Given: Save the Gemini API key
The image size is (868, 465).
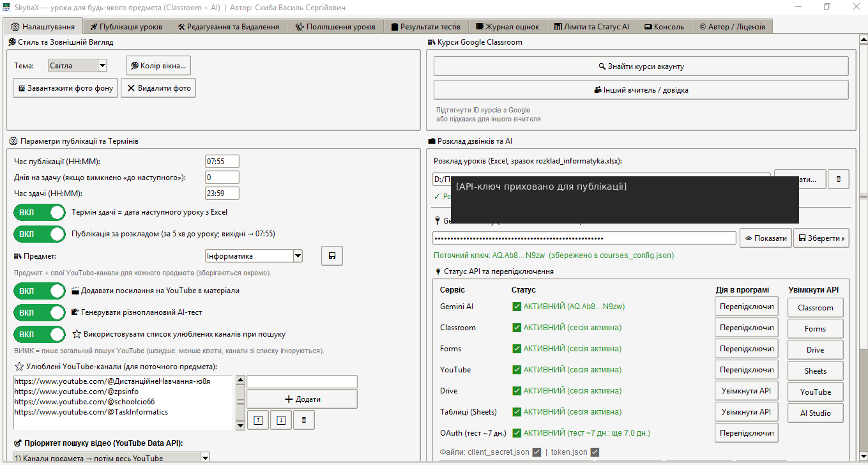Looking at the screenshot, I should pos(821,238).
